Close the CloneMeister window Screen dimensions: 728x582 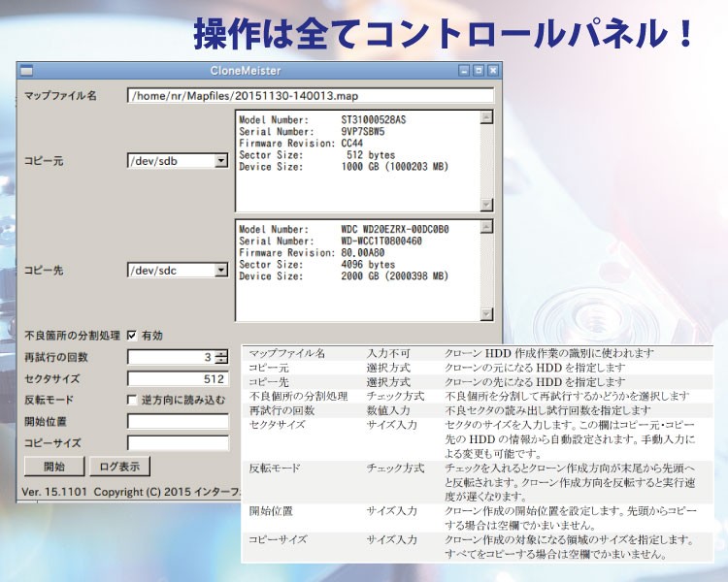493,71
